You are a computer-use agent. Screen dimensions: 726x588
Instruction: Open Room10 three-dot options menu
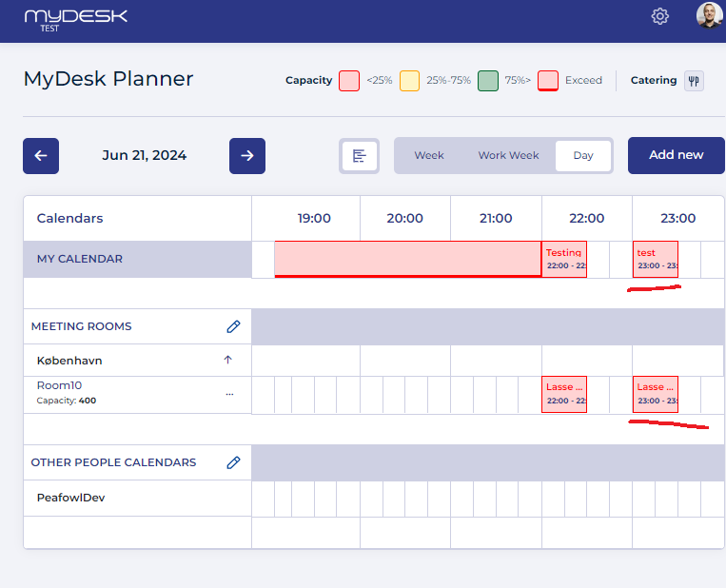[x=229, y=394]
